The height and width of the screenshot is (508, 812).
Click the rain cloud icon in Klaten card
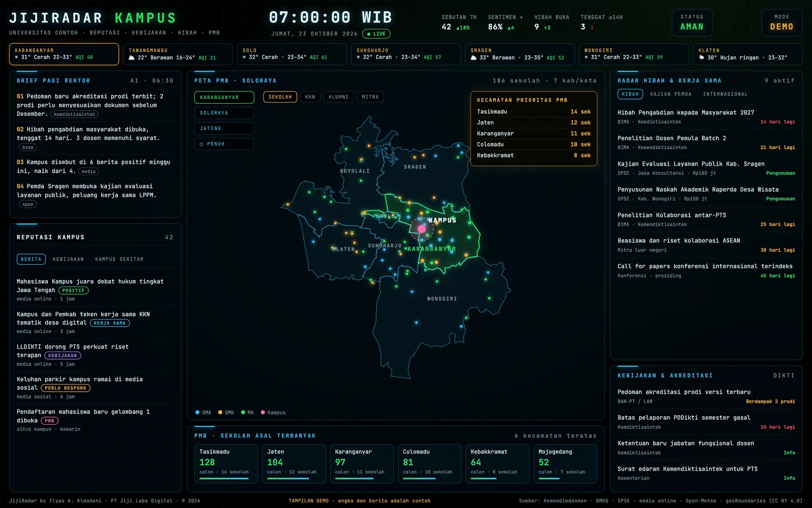tap(702, 58)
